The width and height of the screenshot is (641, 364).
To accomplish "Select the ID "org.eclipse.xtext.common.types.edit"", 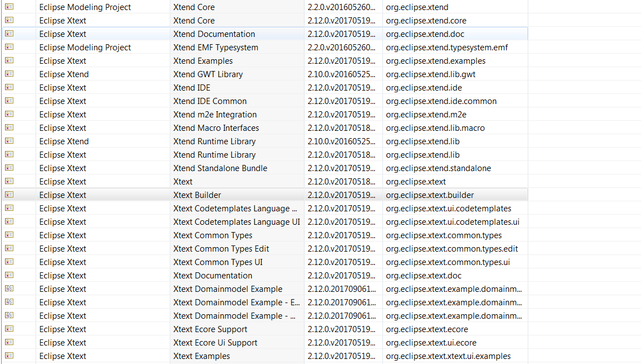I will tap(452, 249).
